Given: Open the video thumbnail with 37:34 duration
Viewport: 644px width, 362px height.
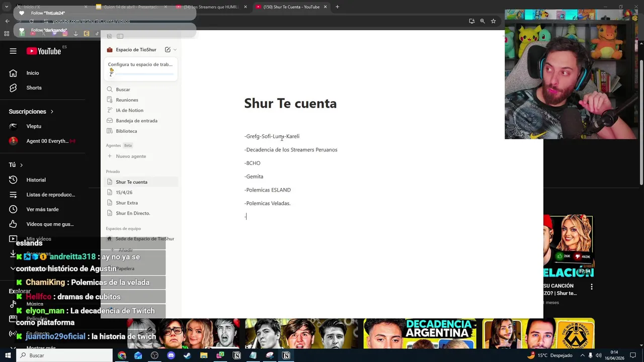Looking at the screenshot, I should coord(569,246).
